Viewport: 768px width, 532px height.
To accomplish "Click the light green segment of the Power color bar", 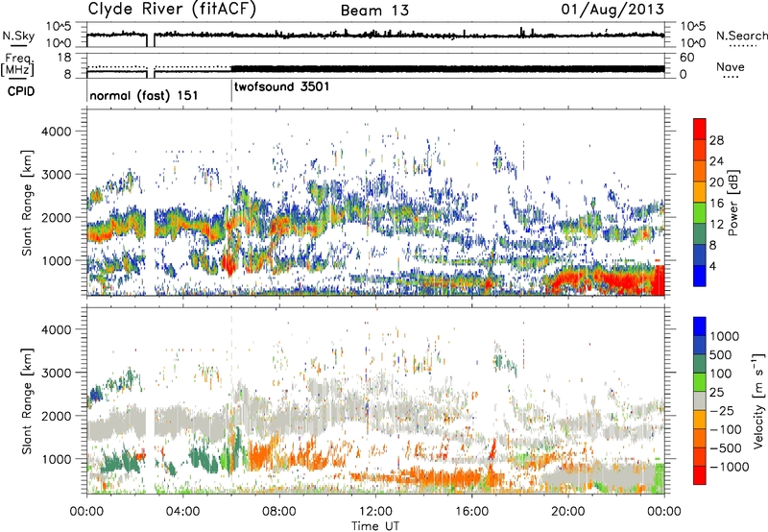I will [700, 212].
